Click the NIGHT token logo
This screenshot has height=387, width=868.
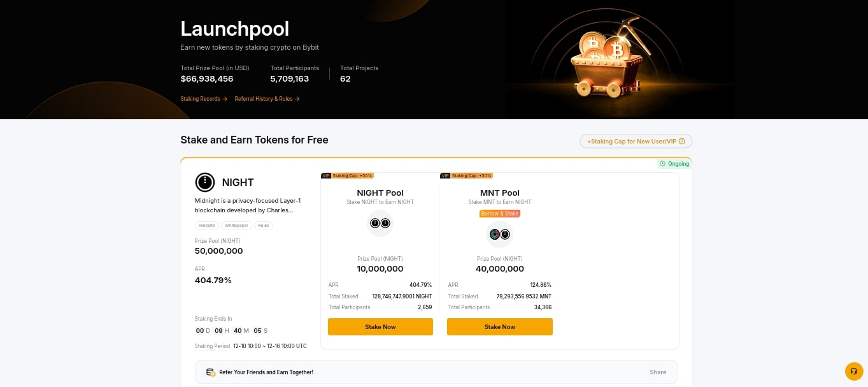pos(204,182)
